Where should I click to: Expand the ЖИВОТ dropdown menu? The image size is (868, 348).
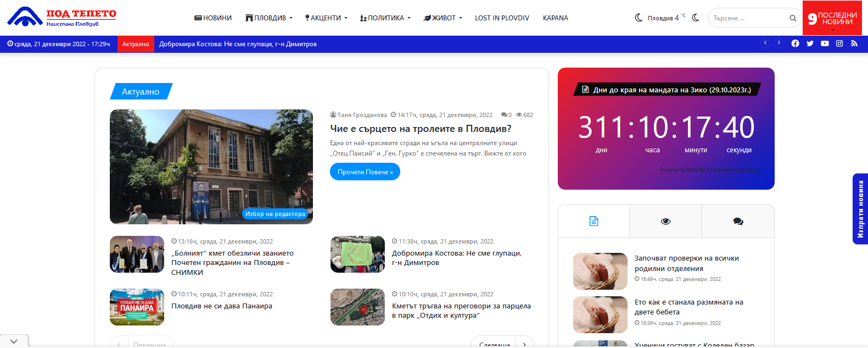click(x=443, y=18)
